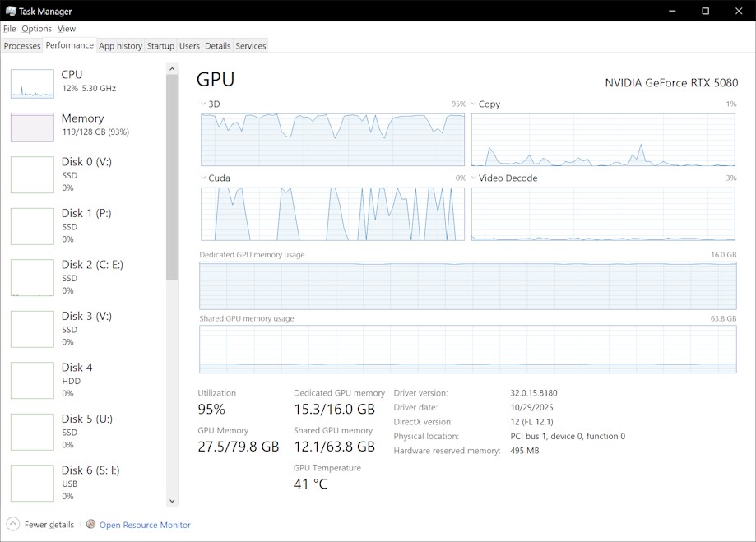The height and width of the screenshot is (542, 756).
Task: Open the 3D engine graph dropdown
Action: click(203, 104)
